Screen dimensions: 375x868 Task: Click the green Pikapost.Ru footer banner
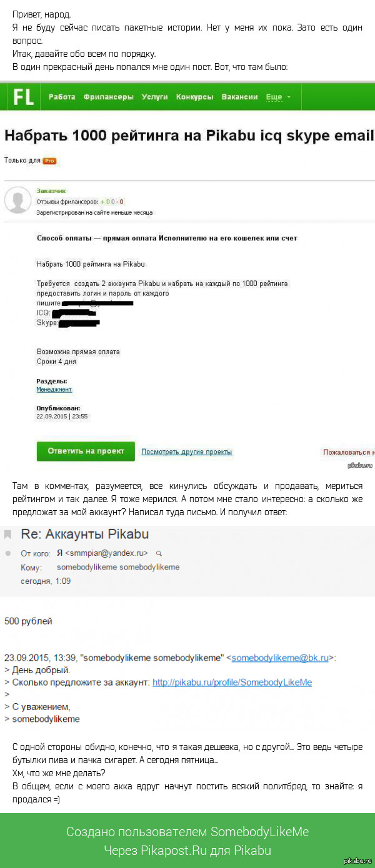pyautogui.click(x=187, y=840)
